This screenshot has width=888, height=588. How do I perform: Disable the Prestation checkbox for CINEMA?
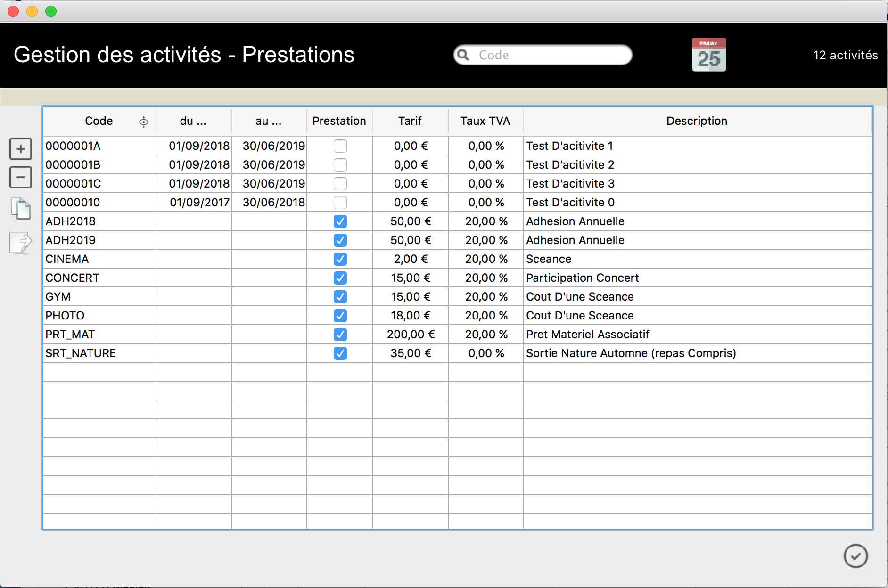(340, 259)
